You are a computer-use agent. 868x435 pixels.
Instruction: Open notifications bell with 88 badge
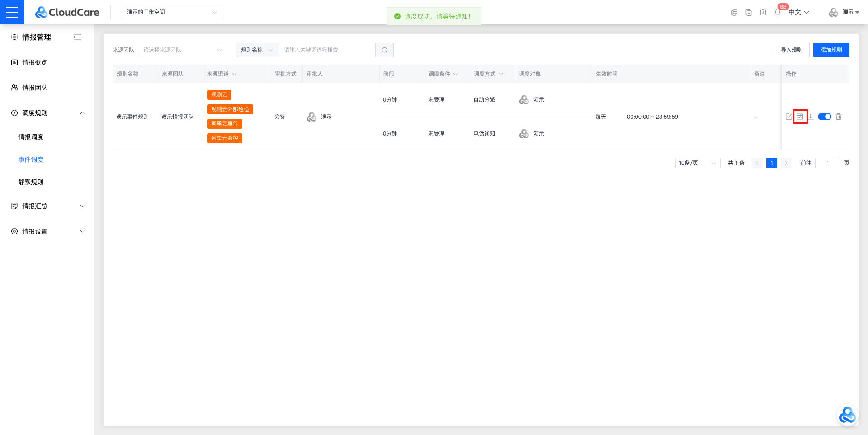[778, 12]
